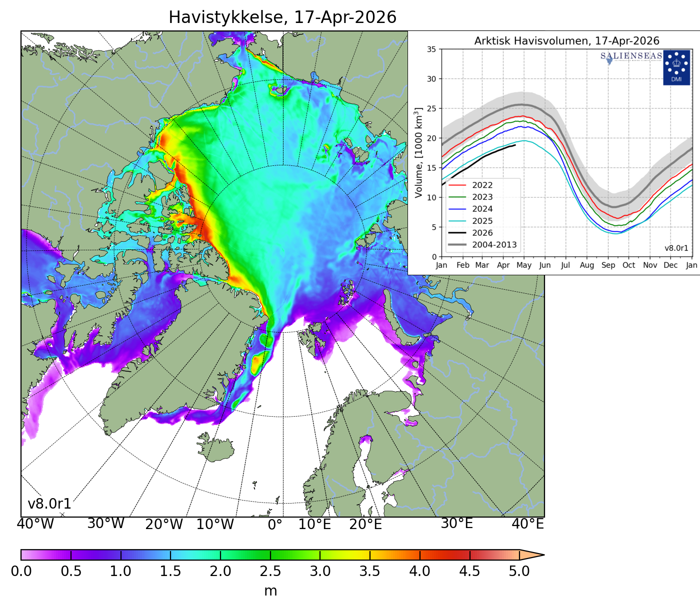Click the May label on volume chart axis

tap(523, 265)
